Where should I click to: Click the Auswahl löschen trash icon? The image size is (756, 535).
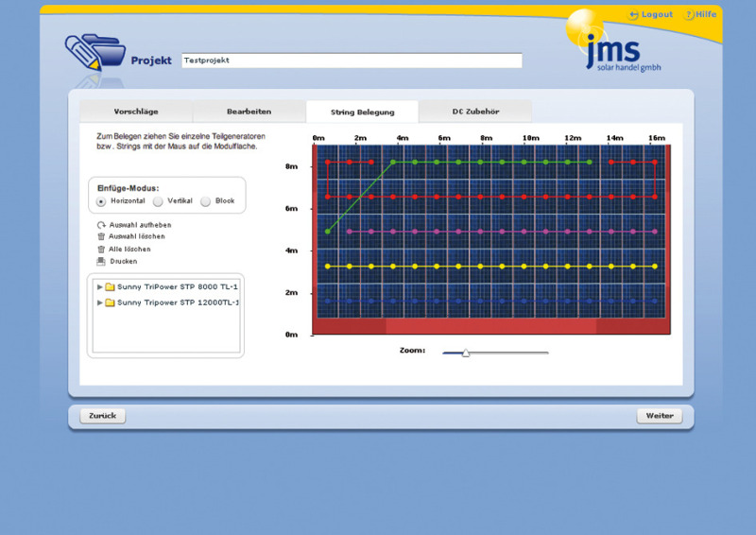[x=101, y=236]
